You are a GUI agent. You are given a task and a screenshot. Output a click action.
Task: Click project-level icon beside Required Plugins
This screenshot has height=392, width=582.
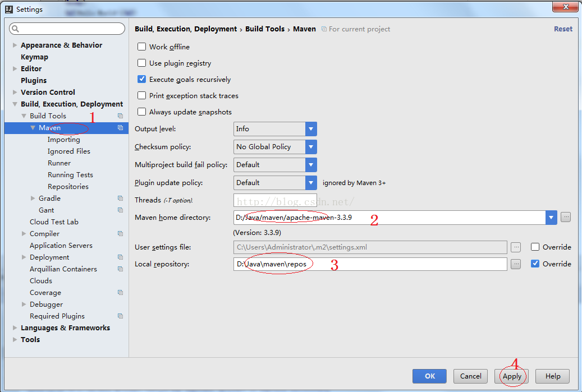click(x=120, y=316)
